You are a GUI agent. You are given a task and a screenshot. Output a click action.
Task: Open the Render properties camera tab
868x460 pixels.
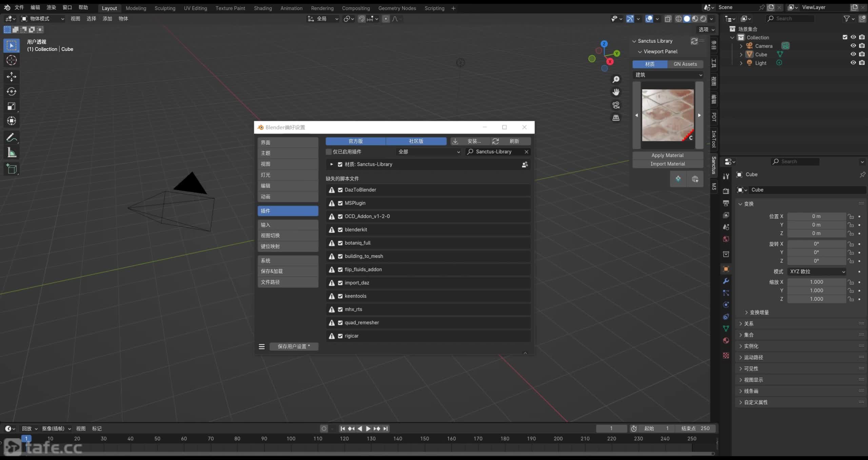click(726, 191)
